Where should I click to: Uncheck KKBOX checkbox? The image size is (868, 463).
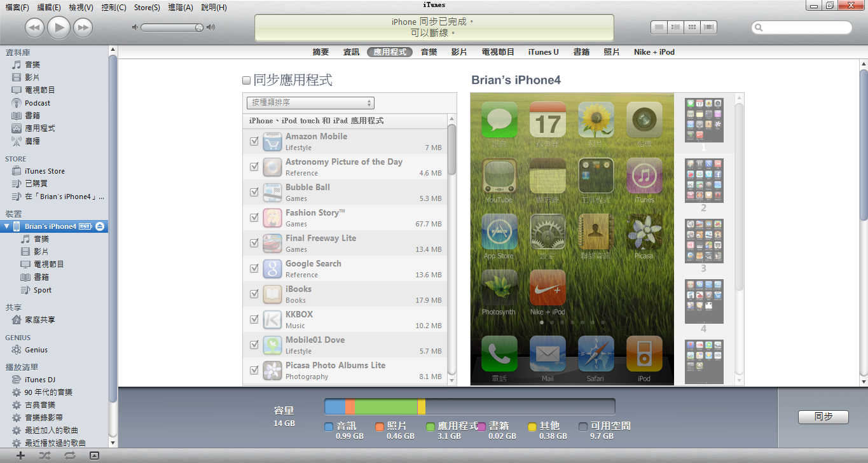(x=254, y=319)
